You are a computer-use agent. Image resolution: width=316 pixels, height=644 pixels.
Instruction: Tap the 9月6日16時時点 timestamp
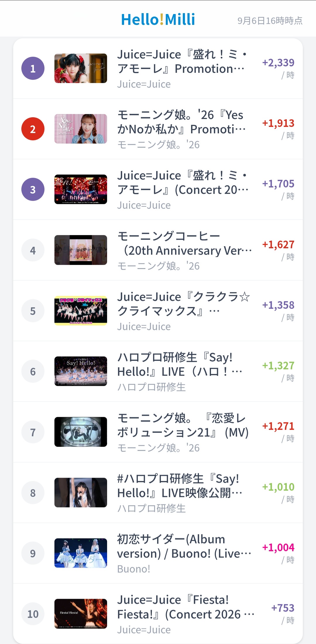tap(270, 21)
